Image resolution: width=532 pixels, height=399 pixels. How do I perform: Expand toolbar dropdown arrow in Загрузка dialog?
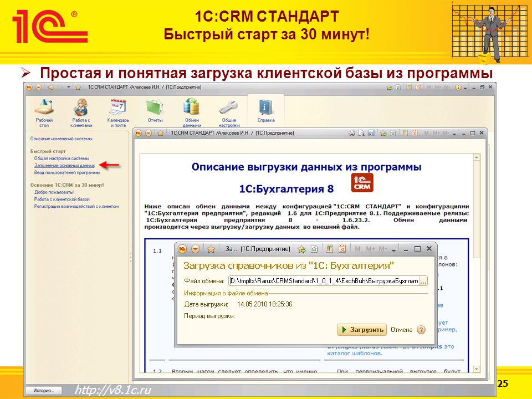tap(394, 250)
